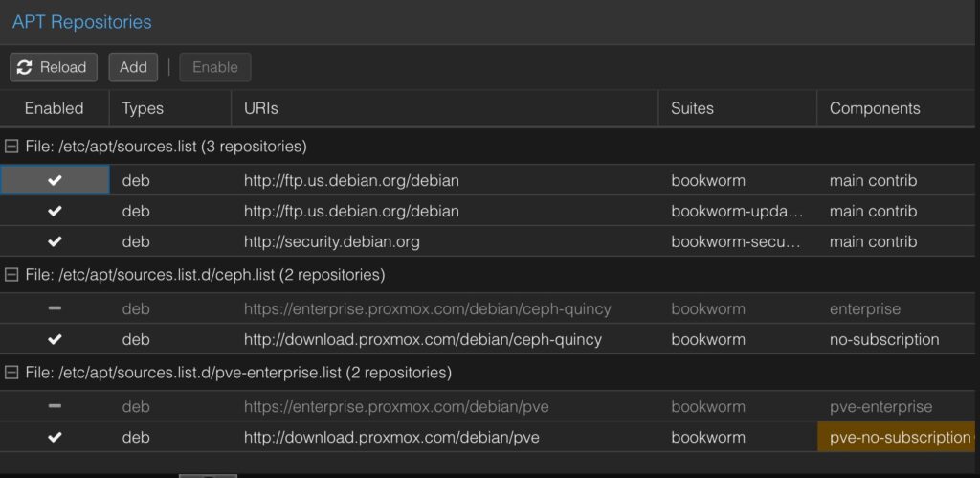980x478 pixels.
Task: Click the greyed-out Enable button
Action: tap(215, 68)
